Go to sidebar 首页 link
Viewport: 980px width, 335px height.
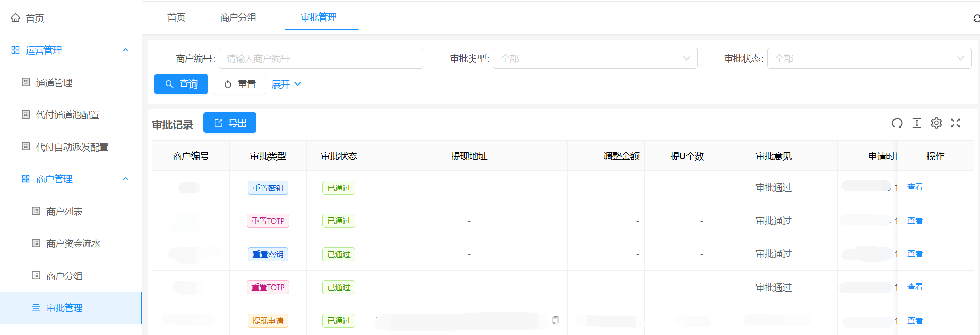click(35, 18)
